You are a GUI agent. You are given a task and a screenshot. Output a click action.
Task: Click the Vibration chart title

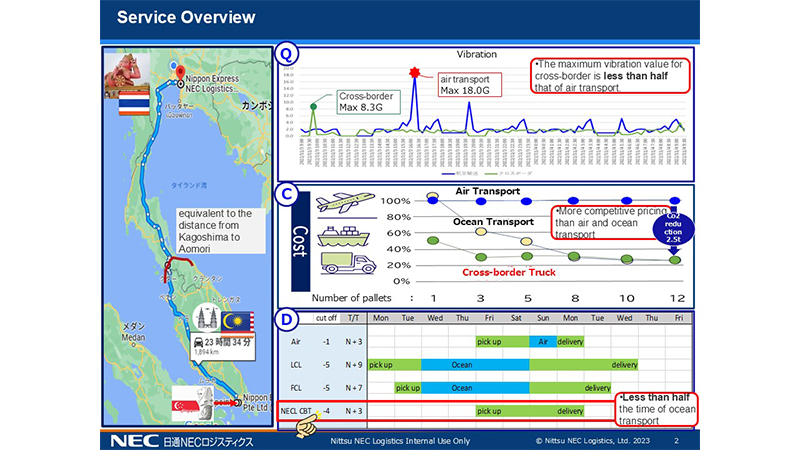click(477, 54)
